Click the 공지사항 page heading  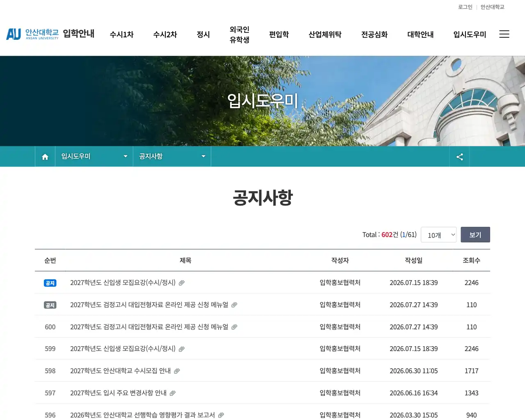pyautogui.click(x=262, y=198)
